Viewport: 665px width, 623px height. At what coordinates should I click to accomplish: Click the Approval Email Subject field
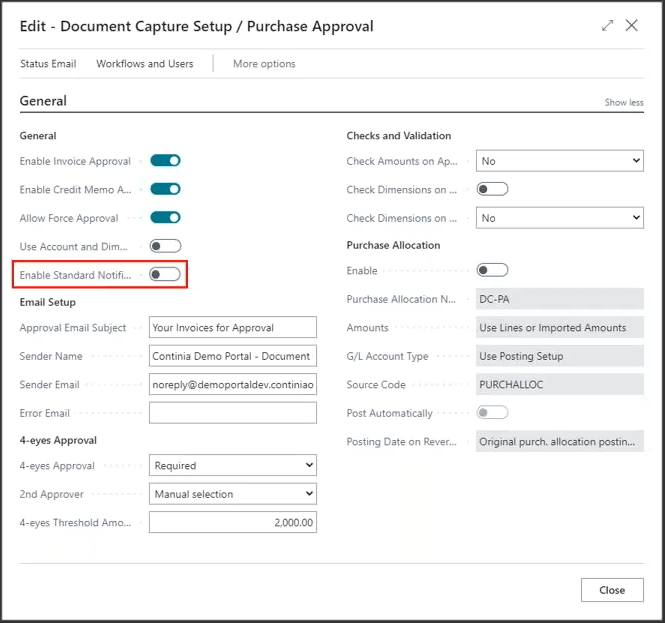coord(232,327)
